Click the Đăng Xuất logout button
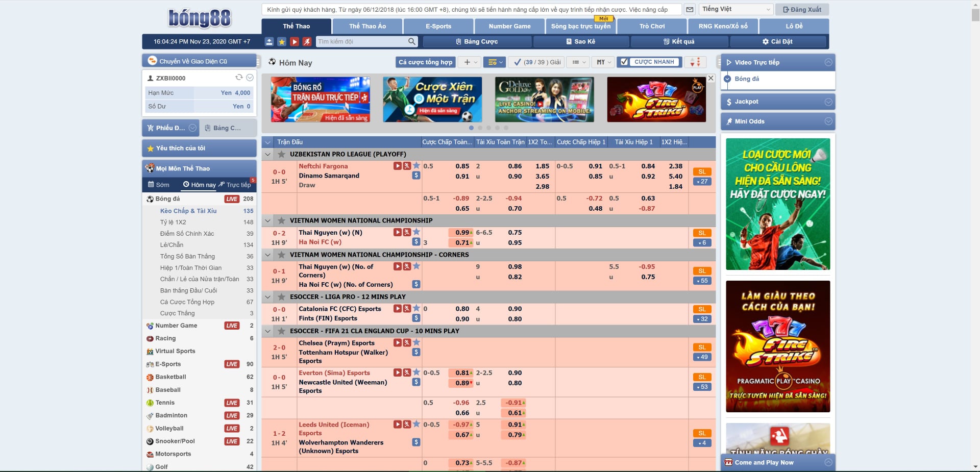This screenshot has height=472, width=980. pyautogui.click(x=802, y=10)
